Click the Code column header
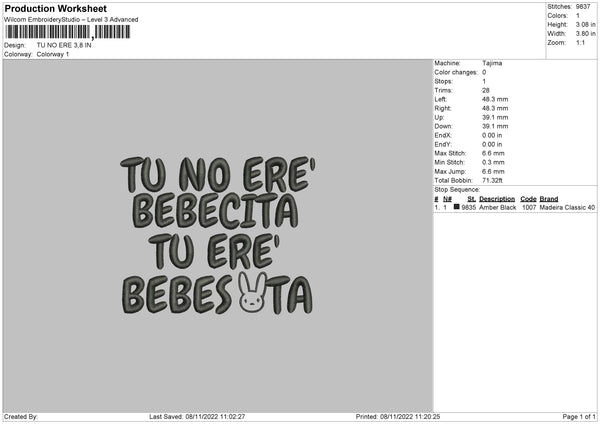The image size is (600, 424). tap(528, 199)
